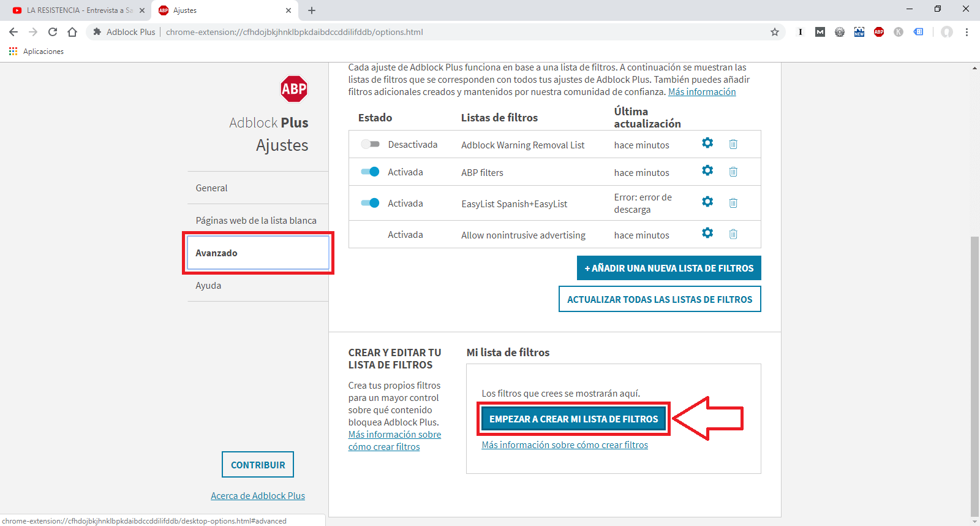Close the Ajustes tab
This screenshot has height=526, width=980.
click(288, 10)
